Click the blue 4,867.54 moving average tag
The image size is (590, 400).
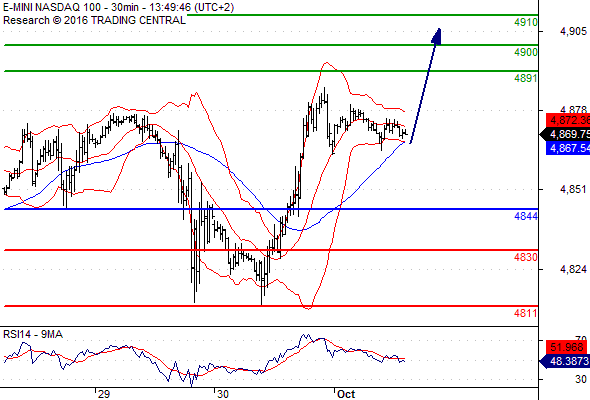pyautogui.click(x=568, y=148)
